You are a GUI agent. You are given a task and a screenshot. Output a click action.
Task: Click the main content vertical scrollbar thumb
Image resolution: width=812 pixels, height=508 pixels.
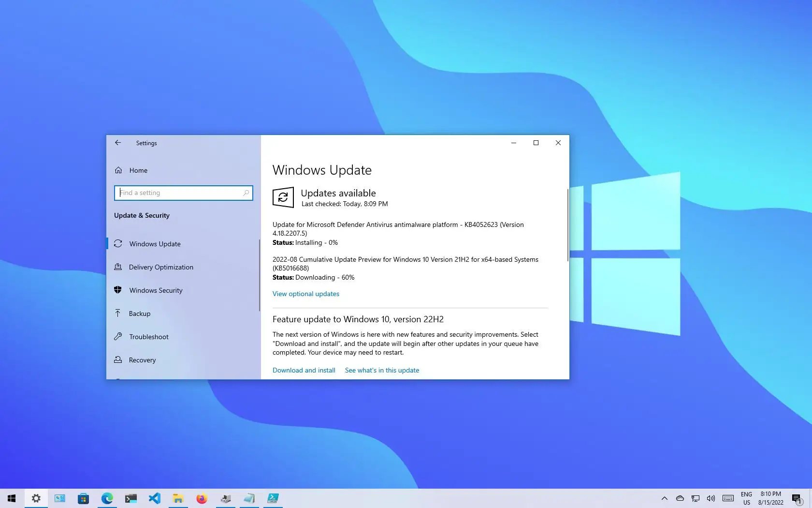tap(567, 225)
